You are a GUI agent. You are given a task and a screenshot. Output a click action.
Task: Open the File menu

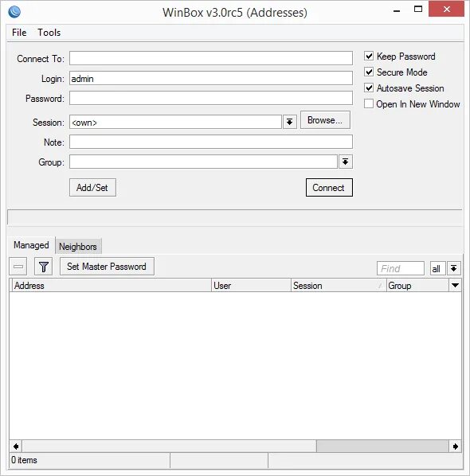19,33
